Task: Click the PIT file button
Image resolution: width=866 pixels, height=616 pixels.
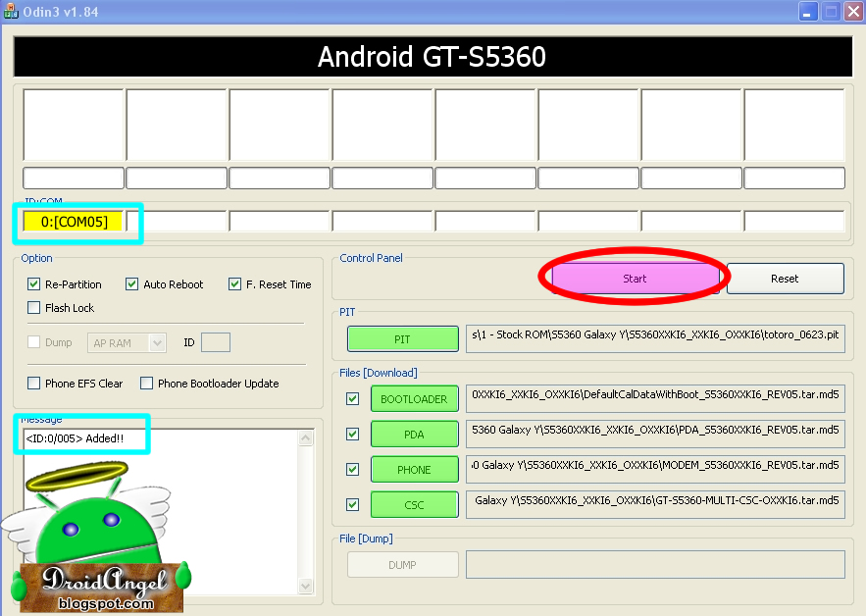Action: click(x=403, y=339)
